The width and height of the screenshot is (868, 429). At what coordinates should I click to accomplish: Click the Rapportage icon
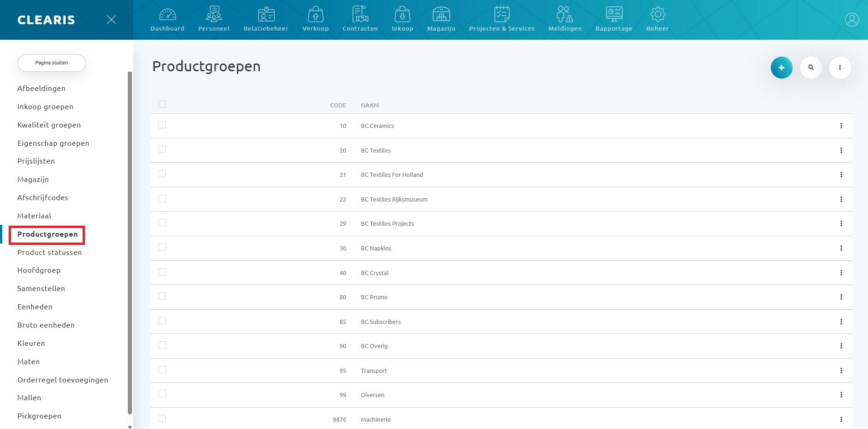(614, 14)
